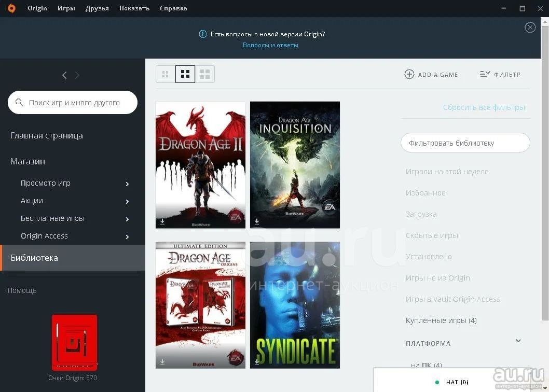Click the Фильтровать библиотеку field
This screenshot has width=549, height=392.
coord(465,143)
